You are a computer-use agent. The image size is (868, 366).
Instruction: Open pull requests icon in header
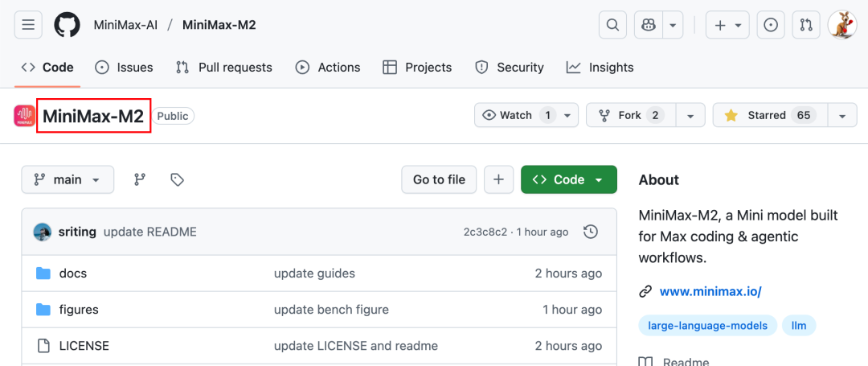point(805,25)
